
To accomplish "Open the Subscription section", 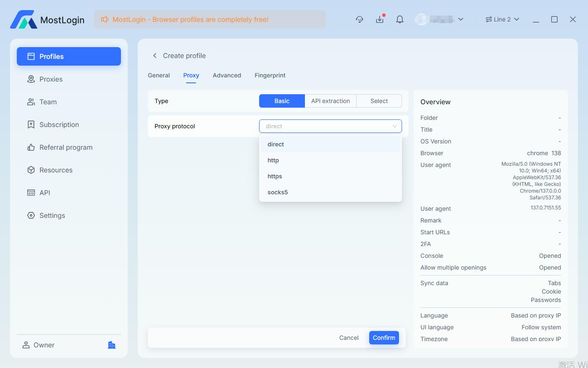I will coord(69,124).
